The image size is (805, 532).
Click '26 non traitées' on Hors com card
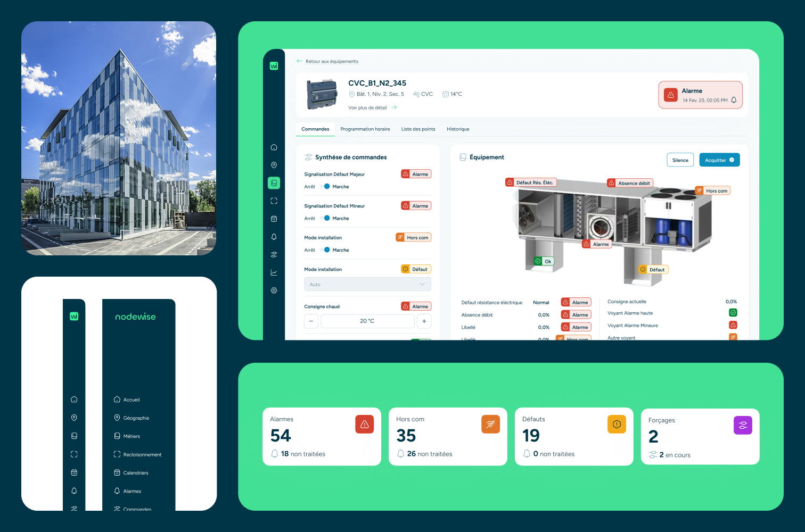click(x=429, y=454)
